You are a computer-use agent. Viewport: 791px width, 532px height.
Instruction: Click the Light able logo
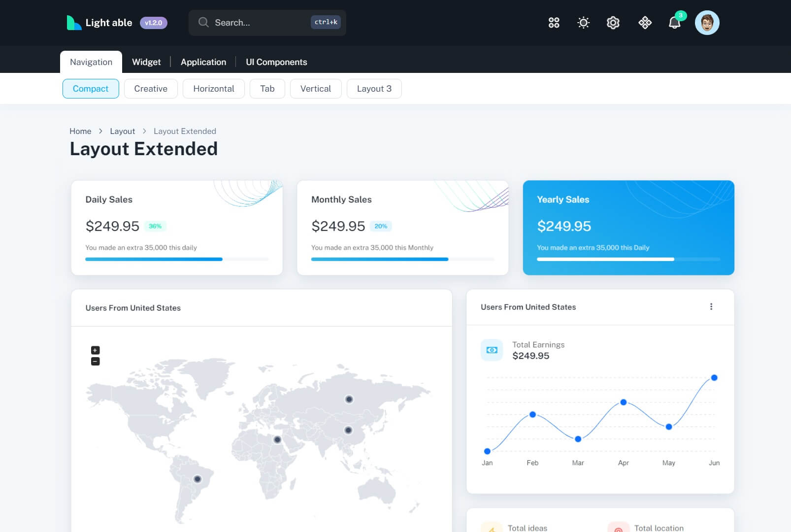pyautogui.click(x=100, y=23)
